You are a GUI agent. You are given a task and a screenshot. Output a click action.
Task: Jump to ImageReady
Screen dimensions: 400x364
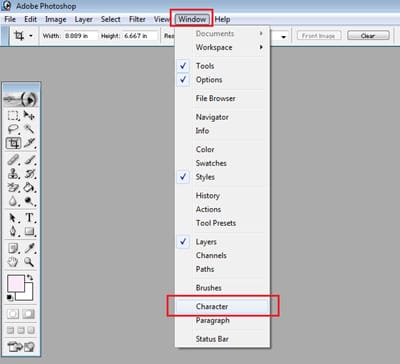point(21,347)
